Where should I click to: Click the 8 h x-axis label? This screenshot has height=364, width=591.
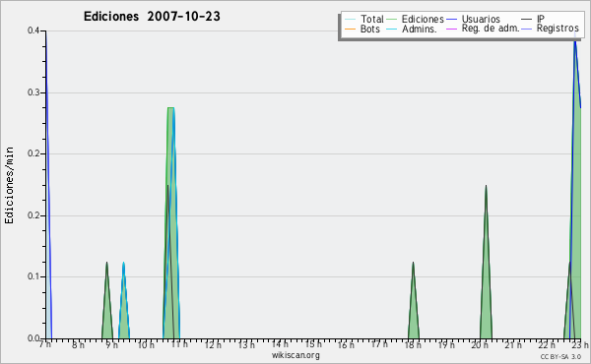[x=78, y=344]
